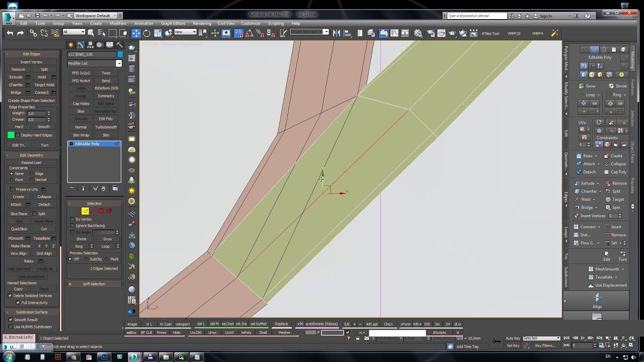Collapse the Subdivision Surface rollout
644x362 pixels.
point(31,312)
